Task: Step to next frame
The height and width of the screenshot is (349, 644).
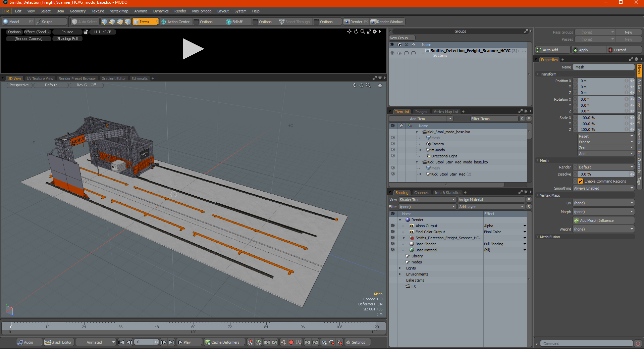Action: [163, 342]
